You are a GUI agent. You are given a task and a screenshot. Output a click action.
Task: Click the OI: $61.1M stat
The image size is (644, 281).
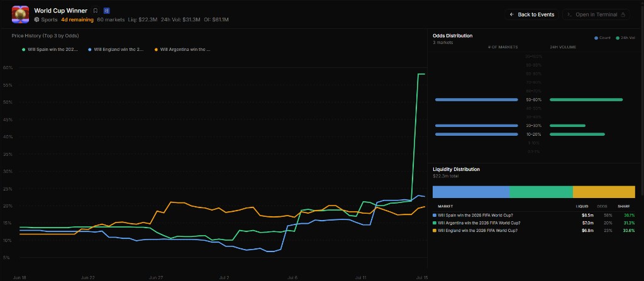click(x=216, y=19)
